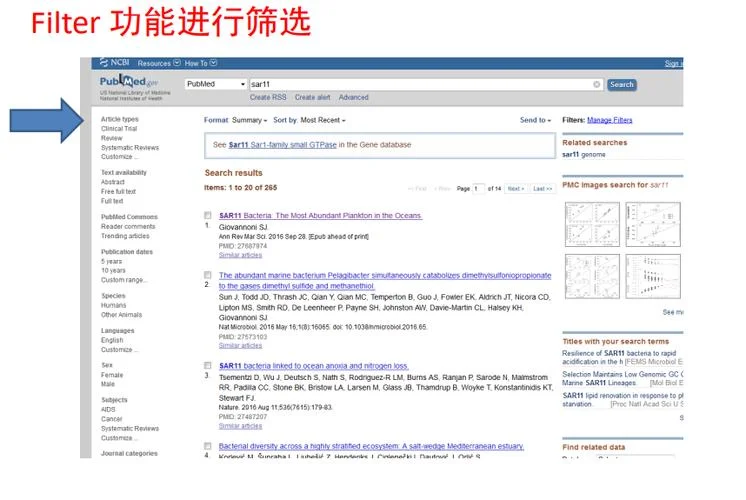Apply the Abstract text availability filter
Viewport: 746px width, 500px height.
(112, 182)
